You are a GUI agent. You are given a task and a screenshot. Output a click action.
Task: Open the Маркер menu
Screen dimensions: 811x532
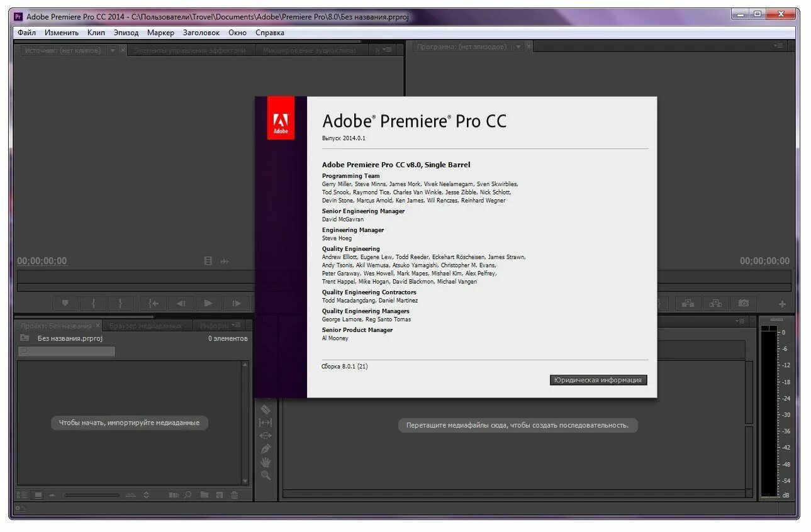pos(160,33)
